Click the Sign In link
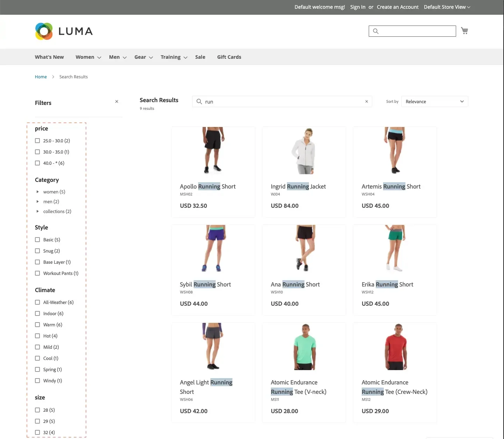The height and width of the screenshot is (439, 504). click(x=358, y=7)
